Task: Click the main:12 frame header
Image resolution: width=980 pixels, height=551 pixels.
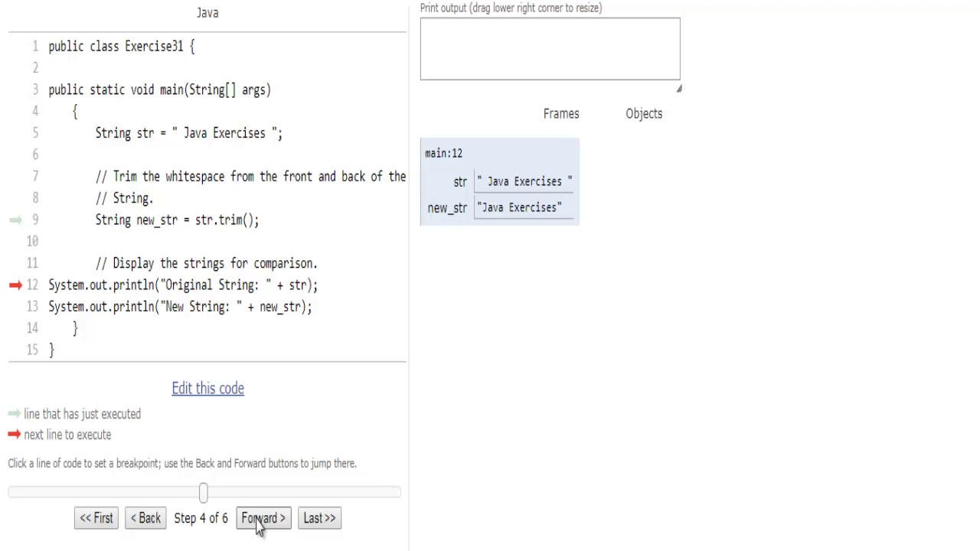Action: coord(444,153)
